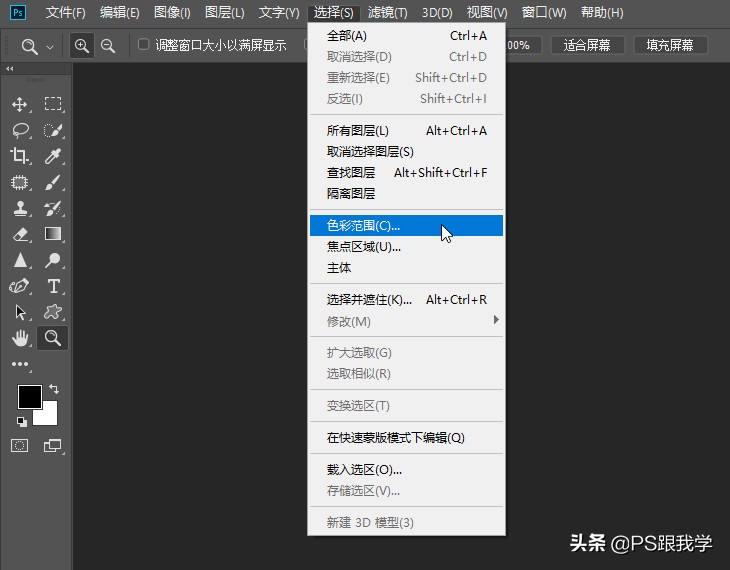This screenshot has height=570, width=730.
Task: Open the 文件(F) menu
Action: tap(65, 13)
